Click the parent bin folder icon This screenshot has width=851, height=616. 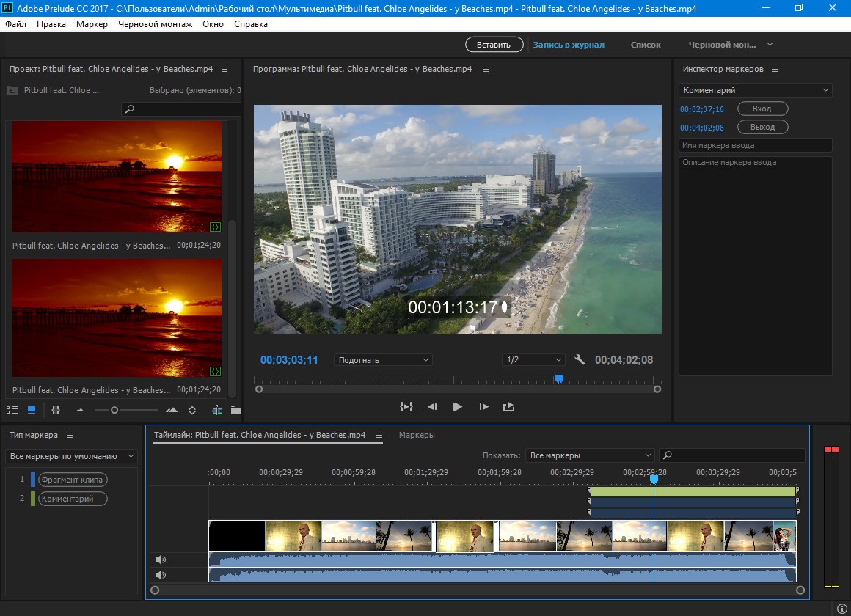coord(12,91)
